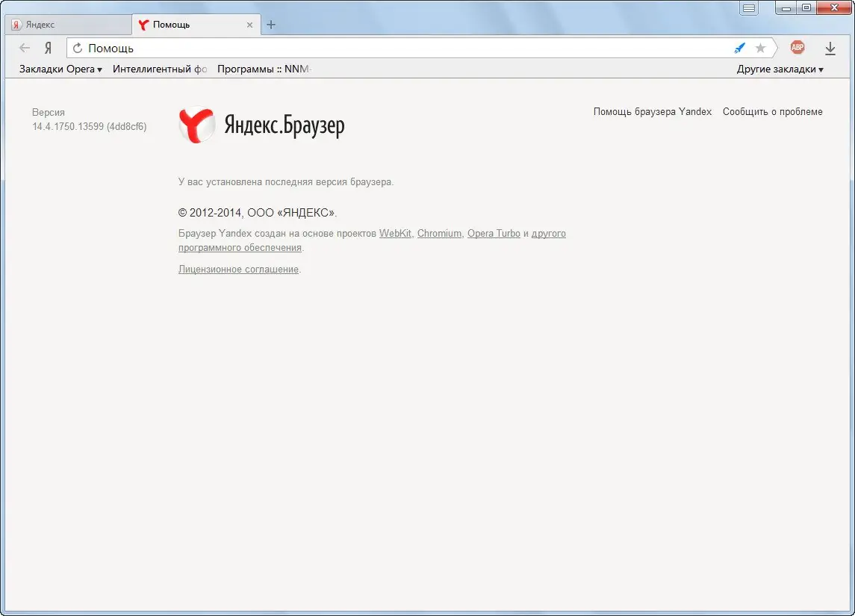
Task: Minimize the browser window
Action: coord(786,7)
